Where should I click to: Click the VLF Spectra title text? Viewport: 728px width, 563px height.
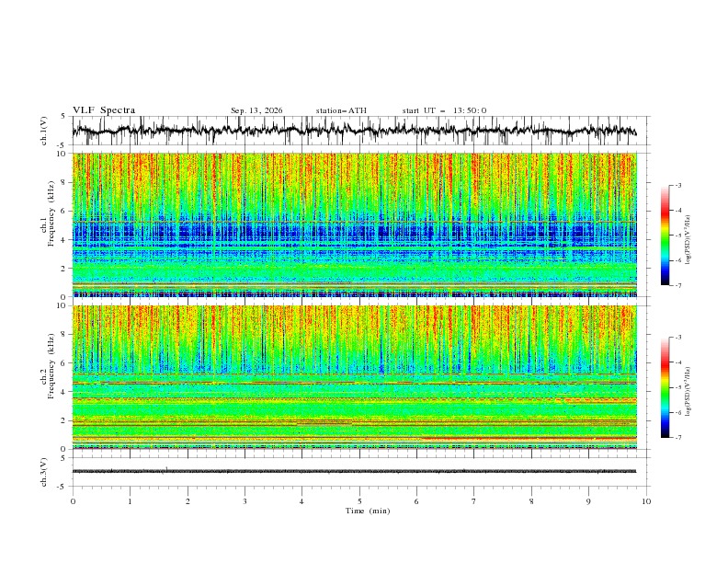pos(104,110)
